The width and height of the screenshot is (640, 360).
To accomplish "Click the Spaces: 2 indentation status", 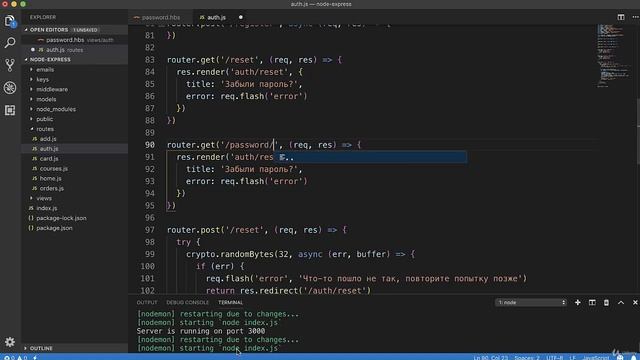I will coord(527,358).
